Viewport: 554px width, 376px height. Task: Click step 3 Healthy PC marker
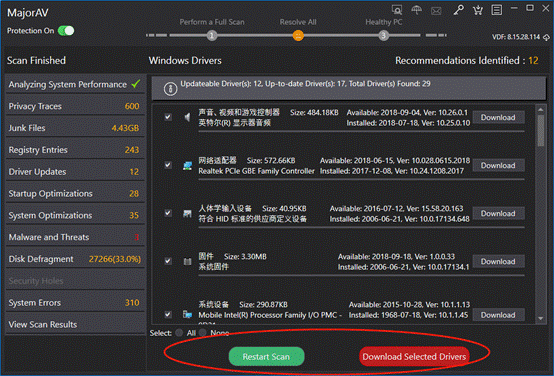pyautogui.click(x=383, y=35)
